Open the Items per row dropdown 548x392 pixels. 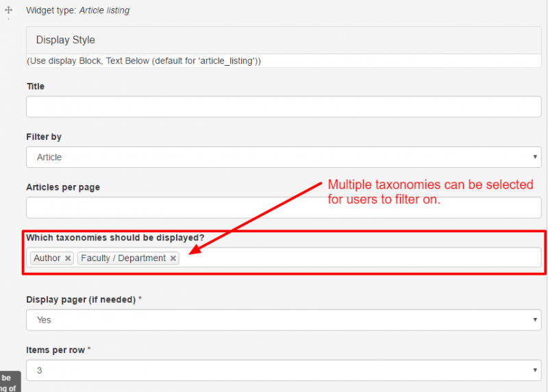[x=284, y=370]
